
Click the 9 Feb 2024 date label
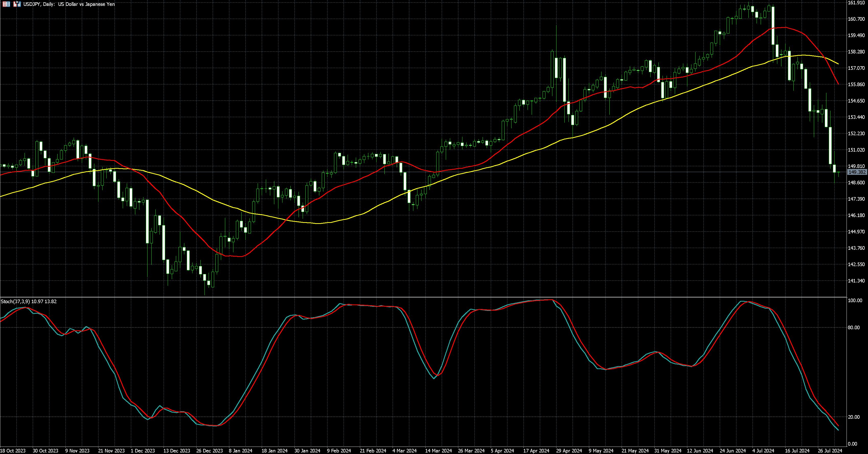339,451
